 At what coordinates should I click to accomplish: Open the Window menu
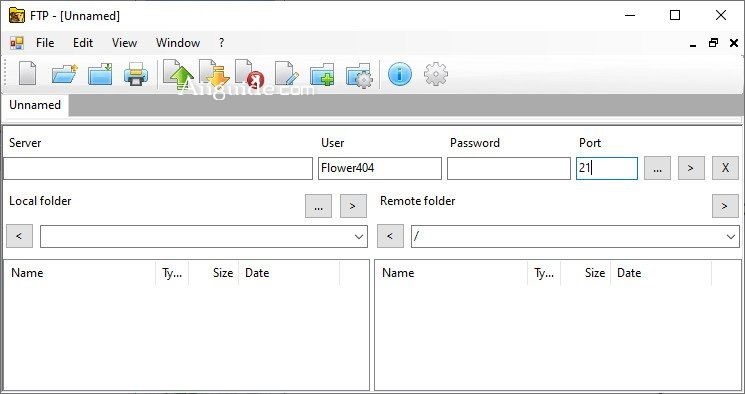coord(178,43)
